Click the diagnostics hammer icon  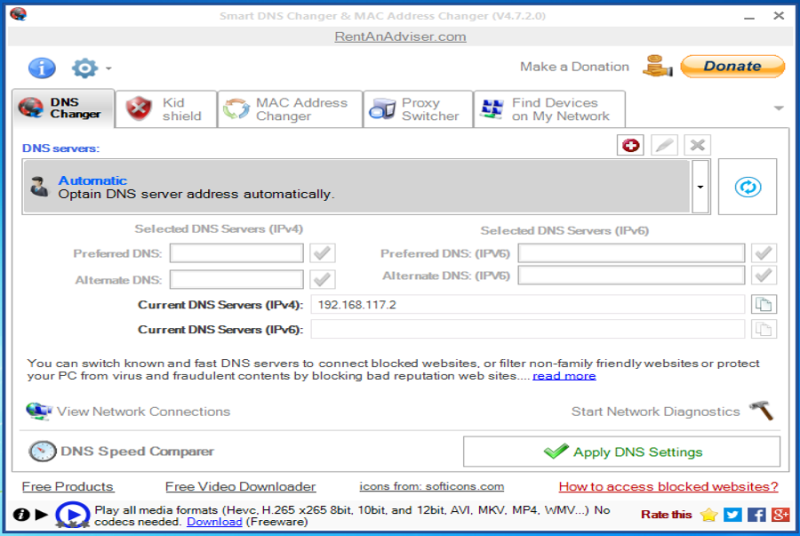(762, 411)
